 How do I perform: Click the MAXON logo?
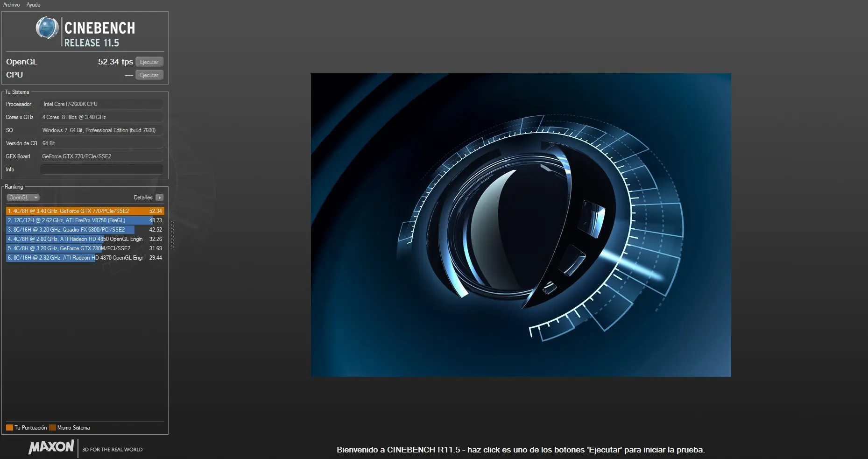point(51,447)
